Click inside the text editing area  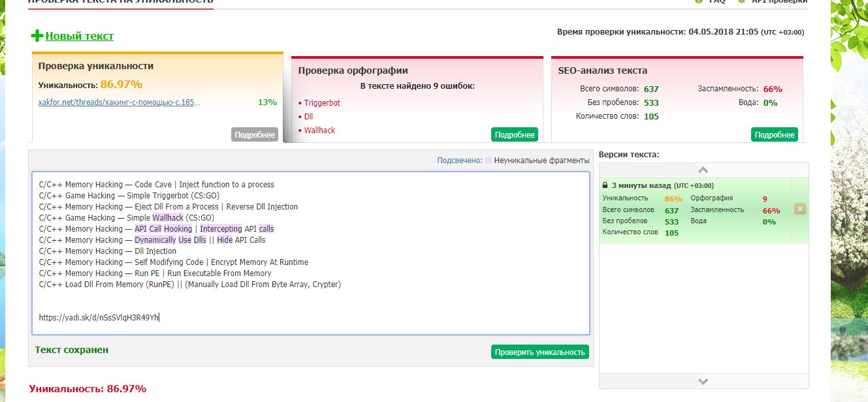pyautogui.click(x=310, y=300)
